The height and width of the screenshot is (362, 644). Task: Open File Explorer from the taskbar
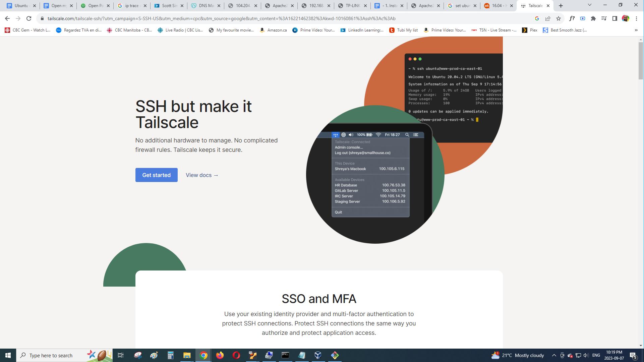click(x=187, y=355)
